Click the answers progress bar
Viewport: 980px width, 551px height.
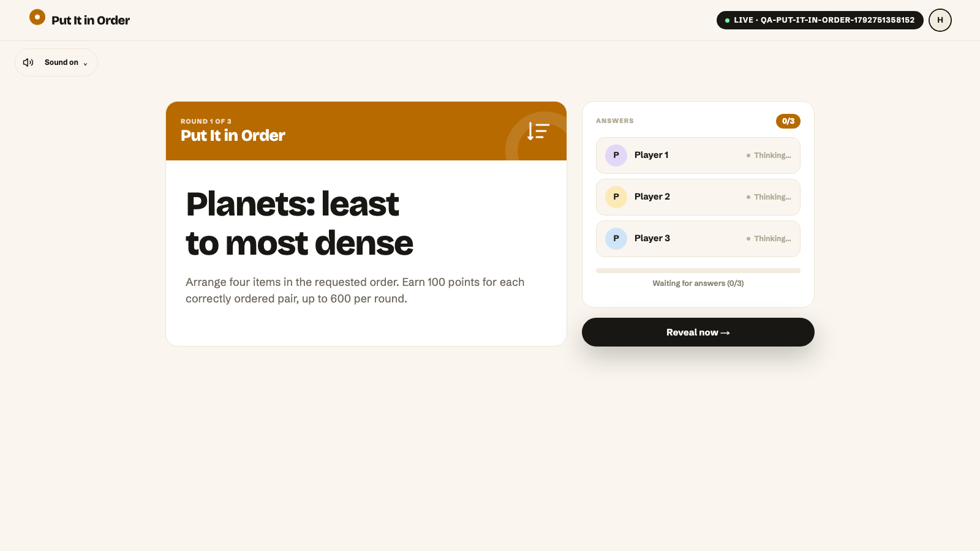[698, 271]
